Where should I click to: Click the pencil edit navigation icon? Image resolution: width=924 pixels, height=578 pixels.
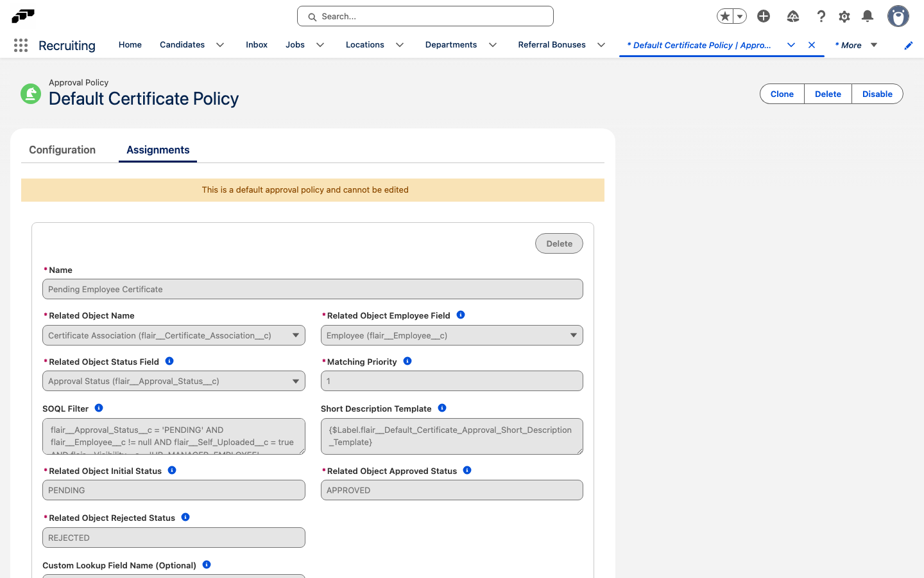pos(909,45)
